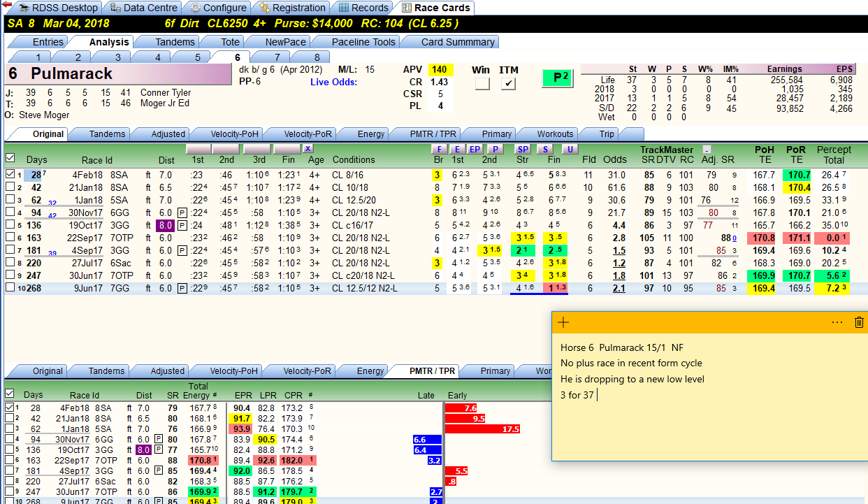Click the P marker on 30Nov17 race row
This screenshot has height=504, width=868.
[x=181, y=213]
